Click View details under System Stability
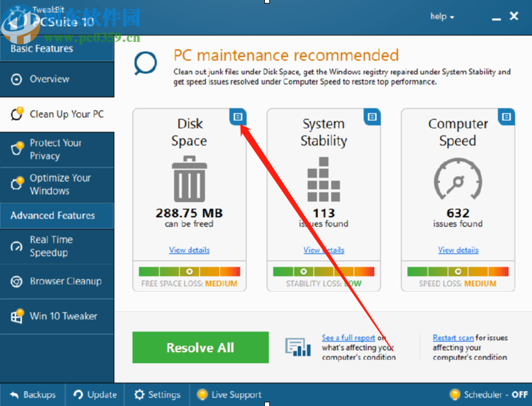The image size is (532, 406). click(x=324, y=250)
